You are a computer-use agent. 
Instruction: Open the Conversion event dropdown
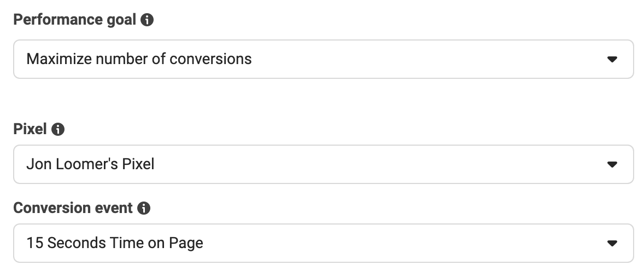[324, 243]
